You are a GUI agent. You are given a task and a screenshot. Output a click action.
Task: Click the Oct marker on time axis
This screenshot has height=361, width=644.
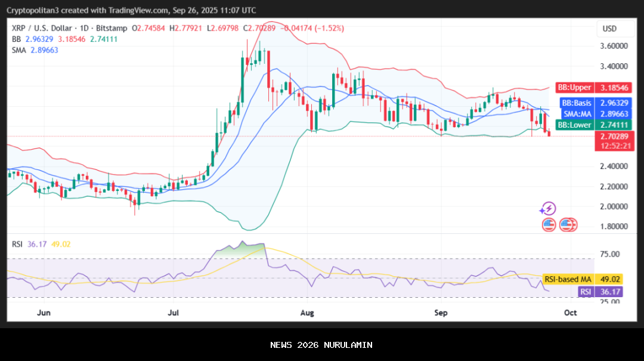(570, 313)
